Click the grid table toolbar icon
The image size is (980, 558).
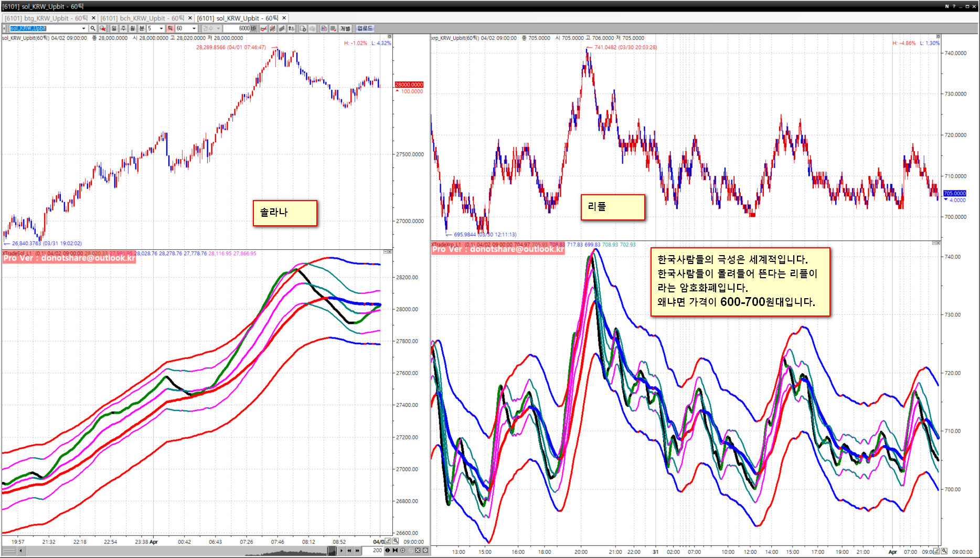coord(333,28)
